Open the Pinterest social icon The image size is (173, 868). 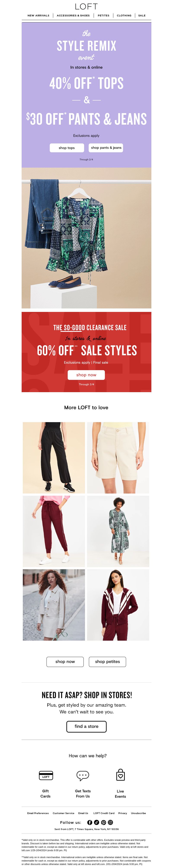103,822
